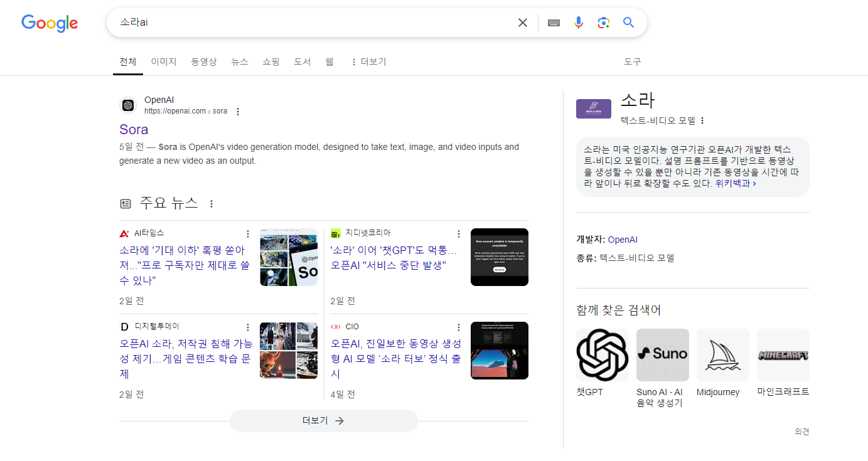
Task: Switch to the 도서 tab
Action: pyautogui.click(x=303, y=62)
